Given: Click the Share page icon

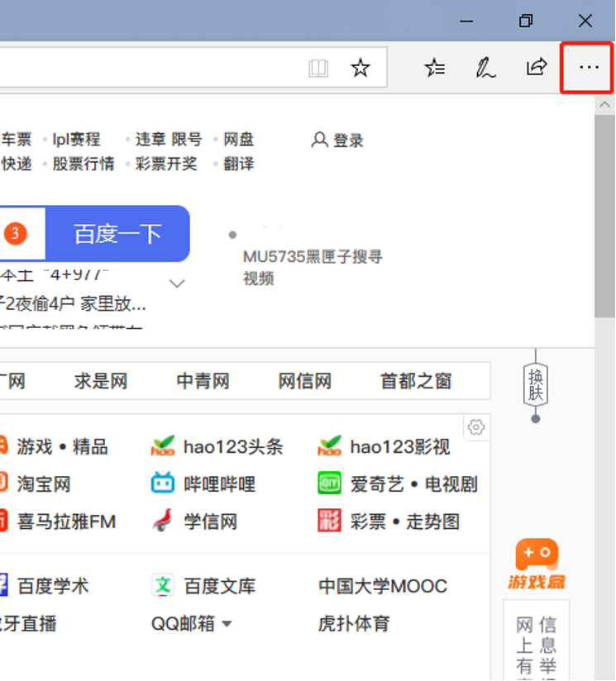Looking at the screenshot, I should (x=537, y=68).
